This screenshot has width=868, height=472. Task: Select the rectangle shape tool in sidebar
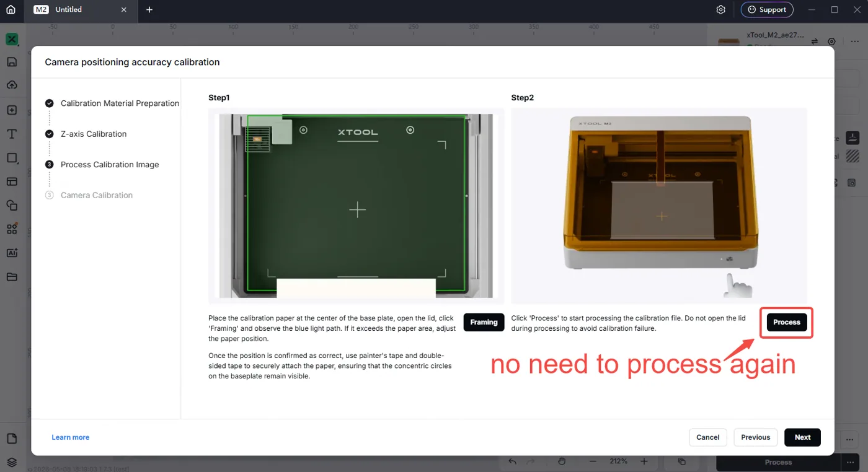point(12,158)
